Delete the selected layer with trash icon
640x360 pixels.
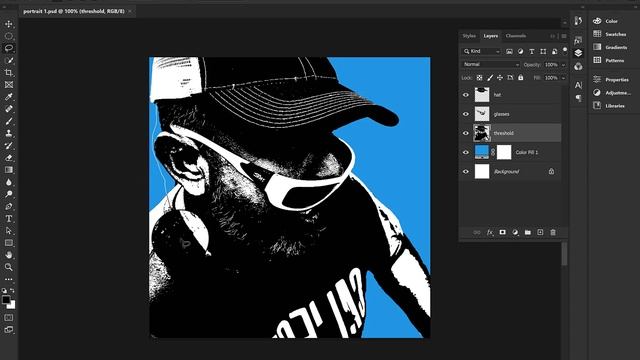click(553, 232)
